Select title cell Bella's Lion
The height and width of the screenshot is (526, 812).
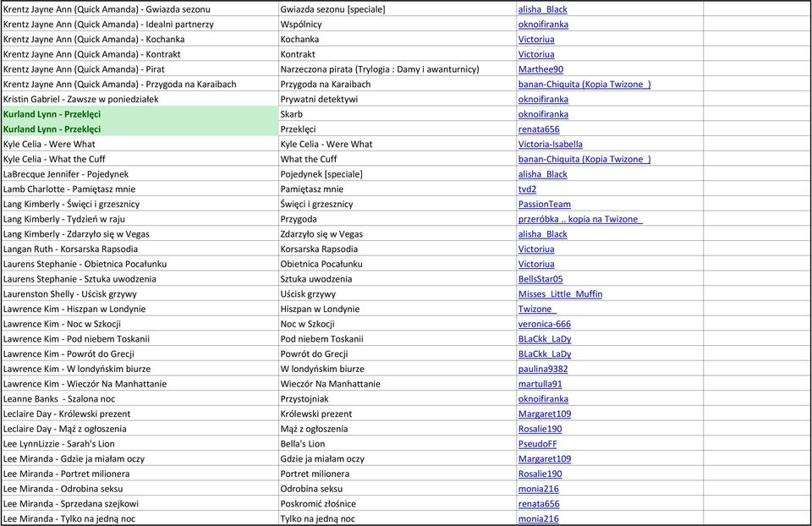tap(398, 445)
